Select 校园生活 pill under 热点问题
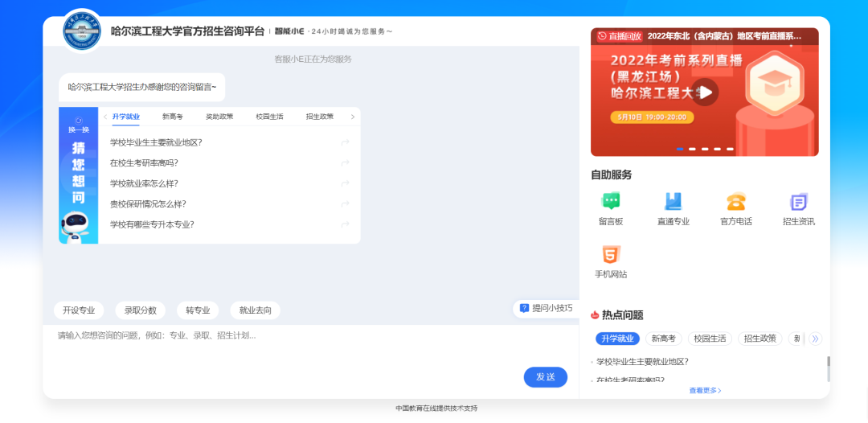This screenshot has height=423, width=868. click(x=710, y=339)
